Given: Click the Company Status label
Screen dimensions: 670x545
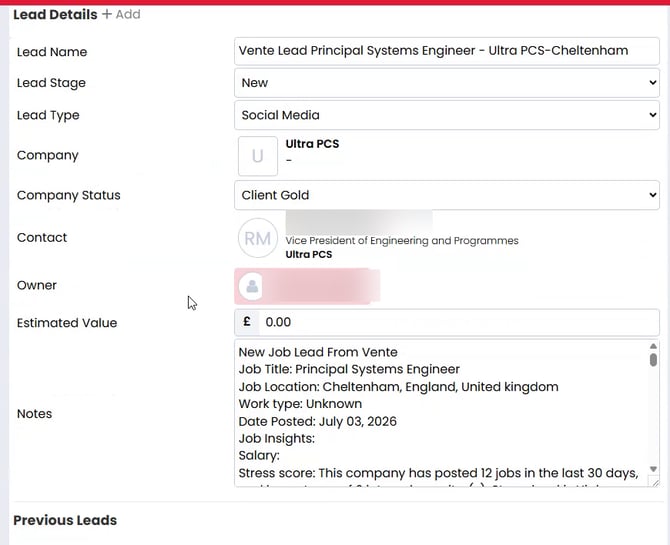Looking at the screenshot, I should [68, 195].
